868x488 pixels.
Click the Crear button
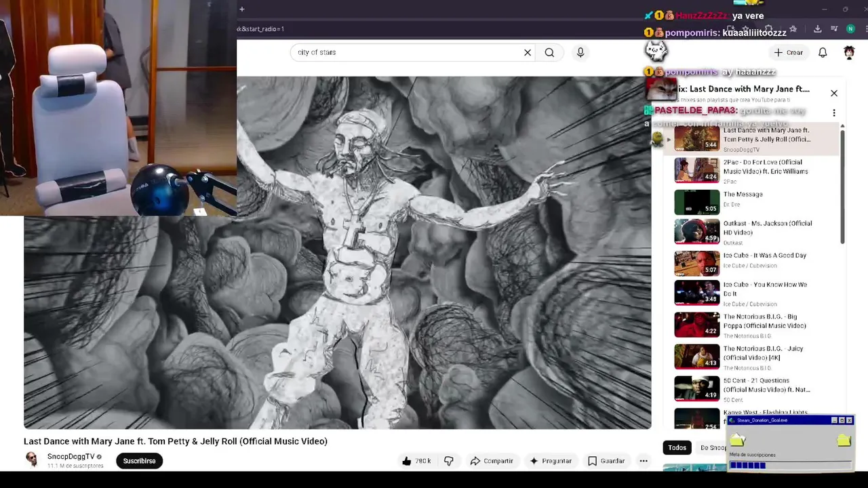point(788,52)
